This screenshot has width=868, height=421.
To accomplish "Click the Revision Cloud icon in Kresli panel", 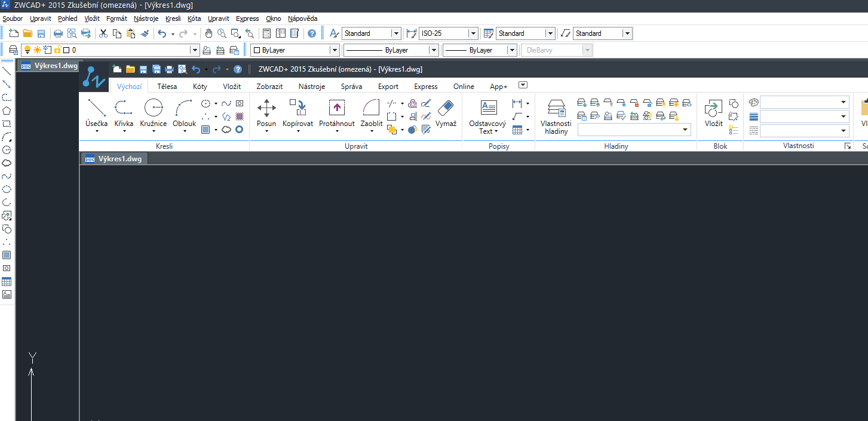I will (x=226, y=129).
